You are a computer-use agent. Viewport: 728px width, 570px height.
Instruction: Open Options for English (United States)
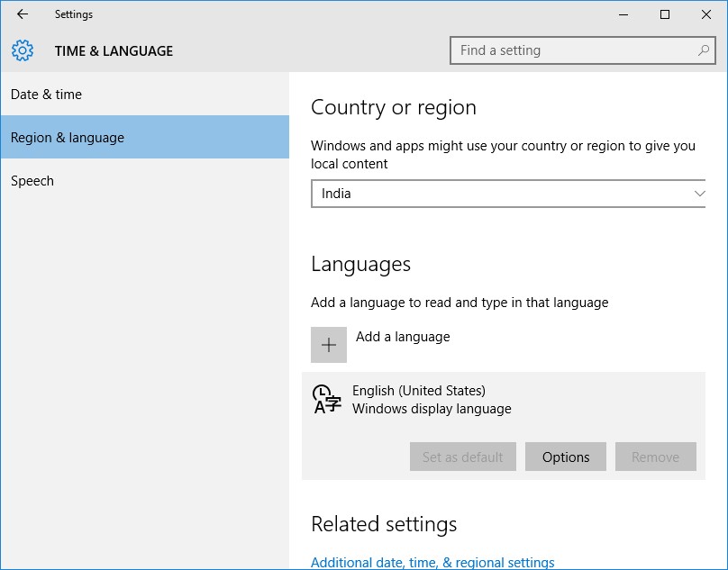(565, 457)
